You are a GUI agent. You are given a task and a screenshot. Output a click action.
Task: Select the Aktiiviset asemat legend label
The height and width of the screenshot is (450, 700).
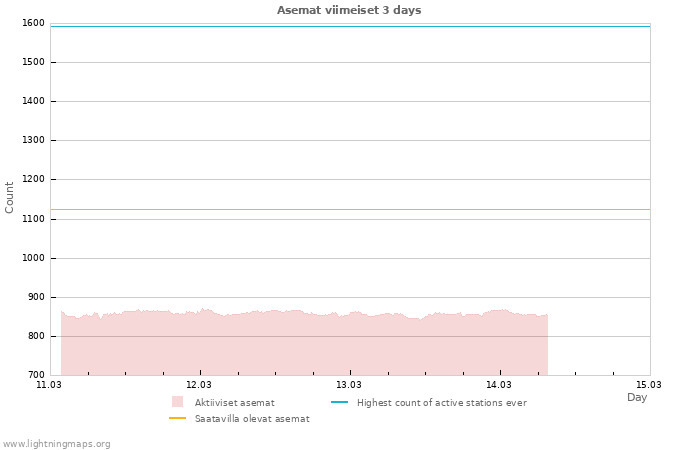pos(234,403)
